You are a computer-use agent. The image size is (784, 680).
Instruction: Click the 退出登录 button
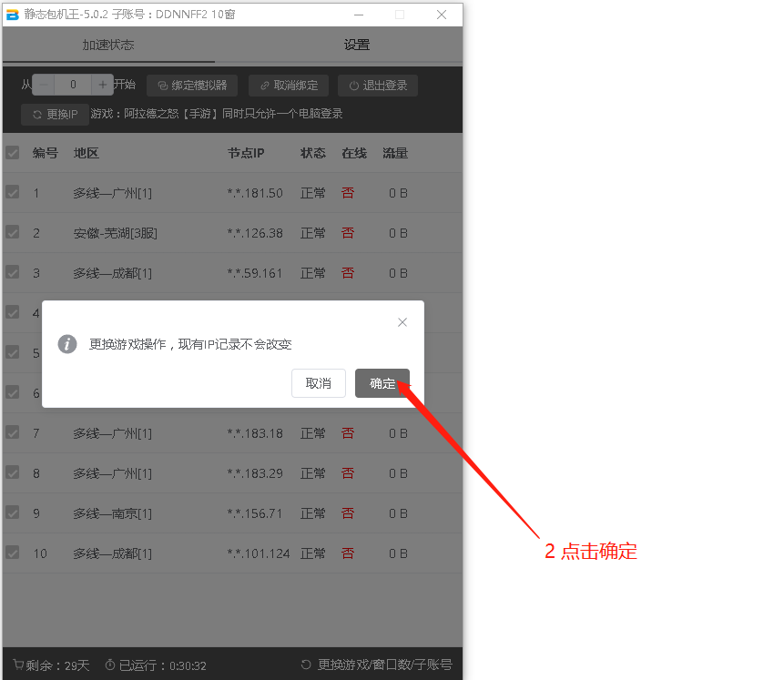point(378,86)
